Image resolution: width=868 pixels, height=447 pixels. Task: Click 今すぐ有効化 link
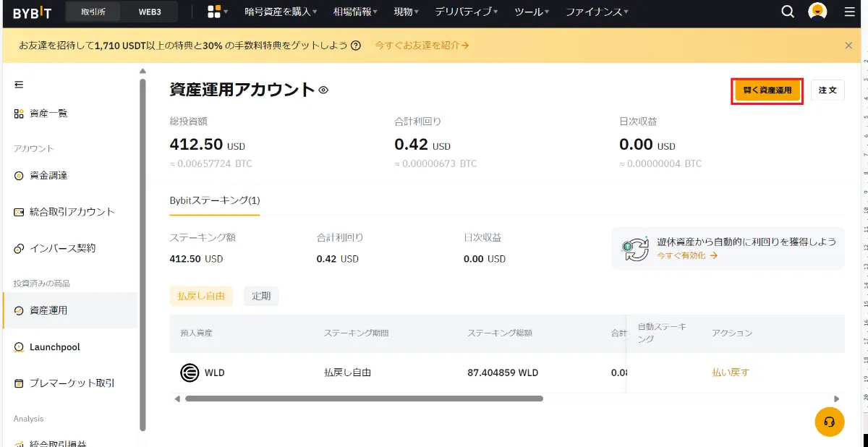click(x=687, y=255)
